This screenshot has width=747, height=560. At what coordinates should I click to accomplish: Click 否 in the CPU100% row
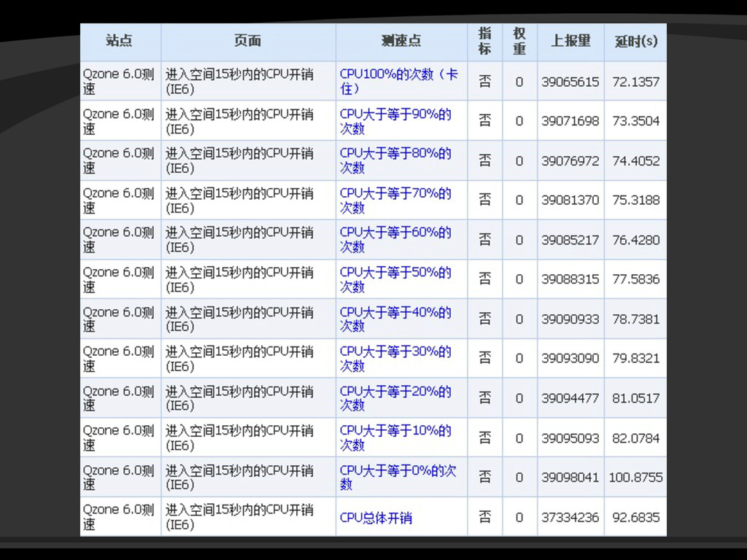tap(484, 82)
